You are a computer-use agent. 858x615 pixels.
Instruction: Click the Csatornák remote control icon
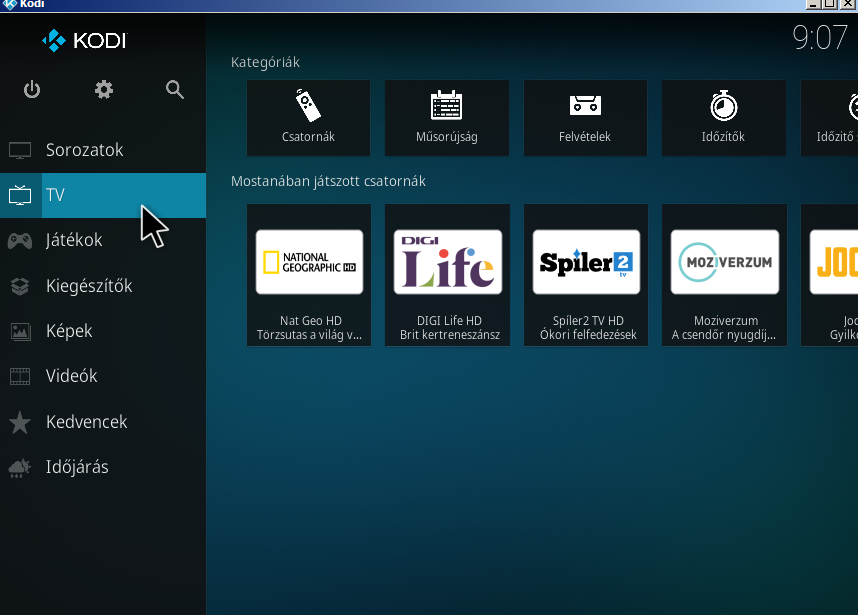tap(308, 105)
